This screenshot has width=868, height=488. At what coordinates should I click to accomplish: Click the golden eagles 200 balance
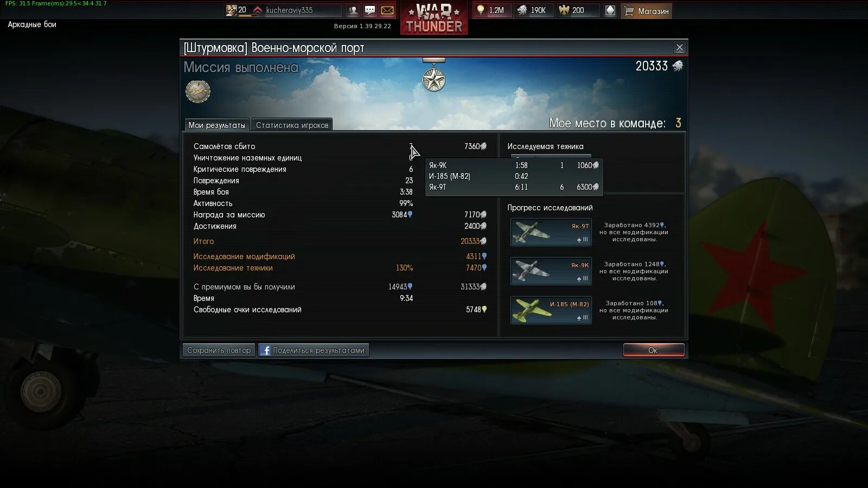click(578, 10)
